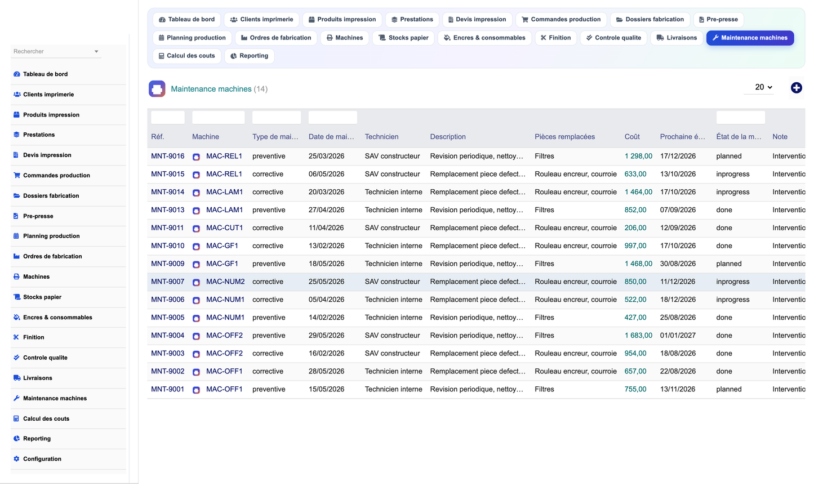
Task: Click the Date de maintenance filter field
Action: (333, 117)
